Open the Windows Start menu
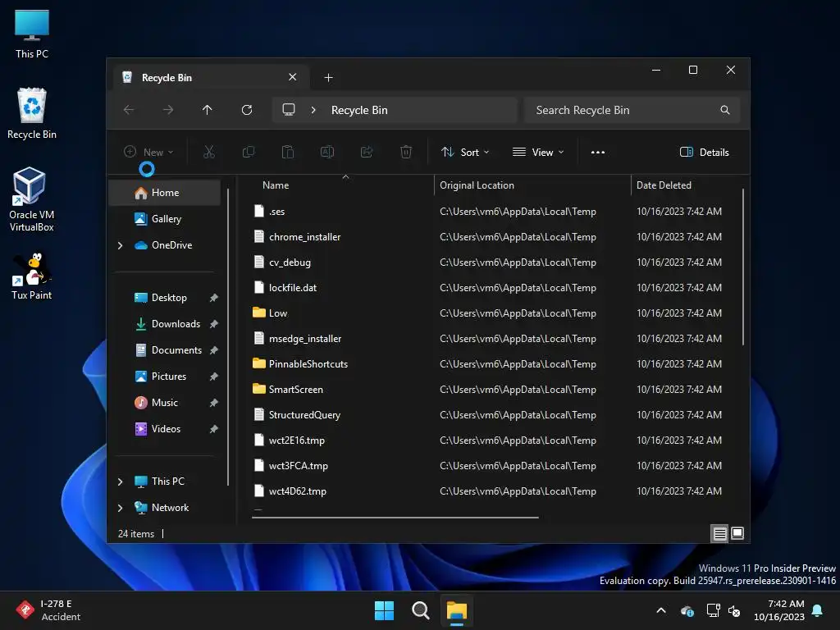 (384, 610)
